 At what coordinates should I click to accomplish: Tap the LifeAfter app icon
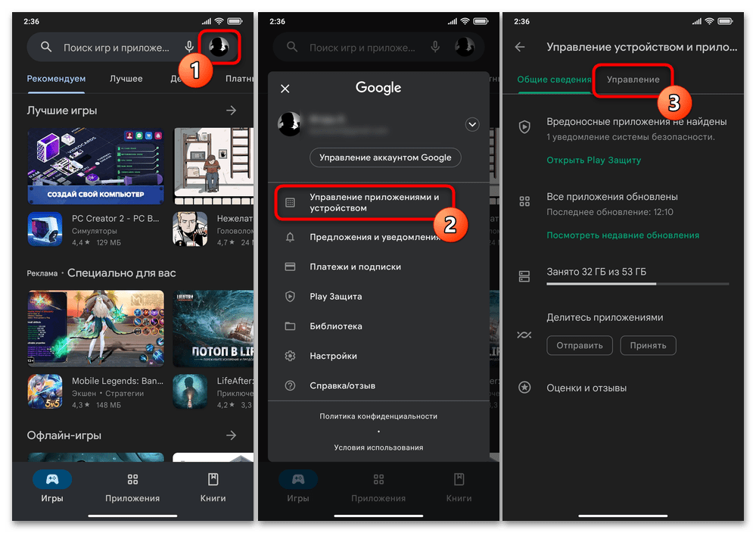coord(190,391)
